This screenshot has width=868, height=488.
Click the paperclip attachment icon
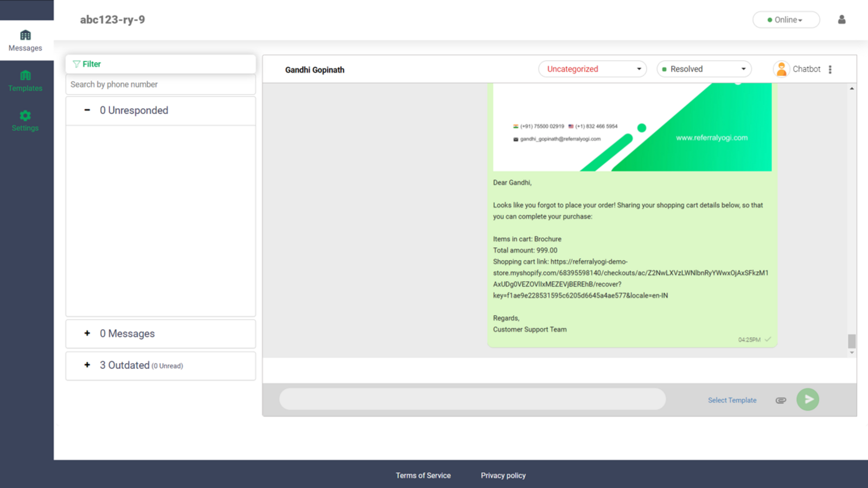coord(781,400)
